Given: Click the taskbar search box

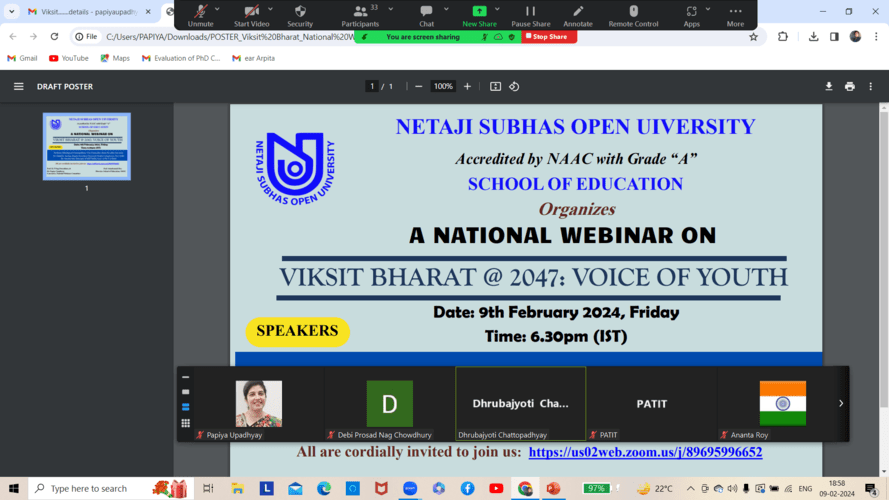Looking at the screenshot, I should 111,488.
